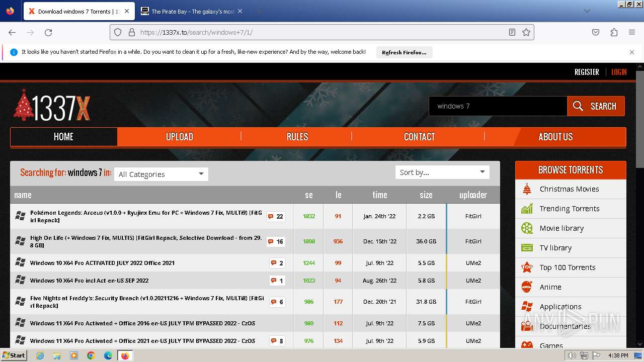Open Pokémon Legends: Arceus torrent link
Viewport: 644px width, 362px height.
pyautogui.click(x=146, y=216)
